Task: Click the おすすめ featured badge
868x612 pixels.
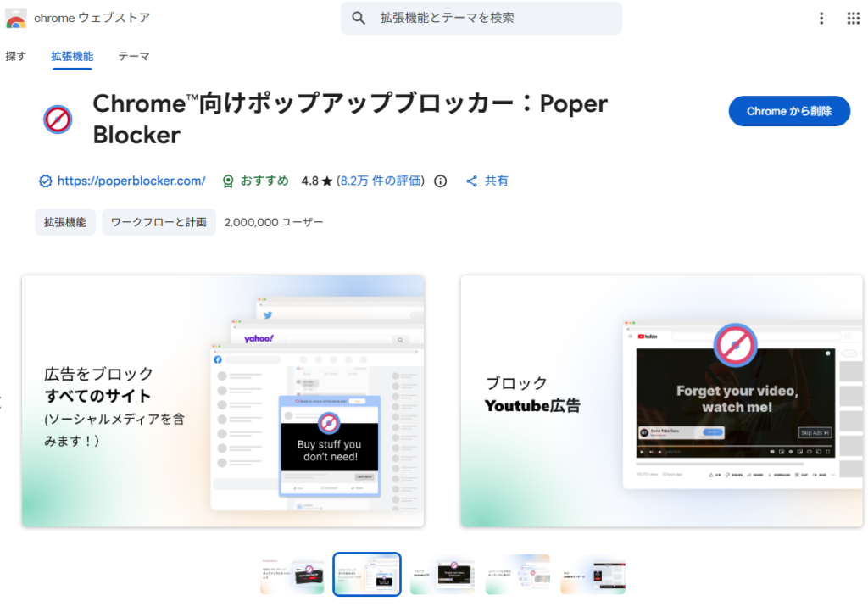Action: (x=256, y=181)
